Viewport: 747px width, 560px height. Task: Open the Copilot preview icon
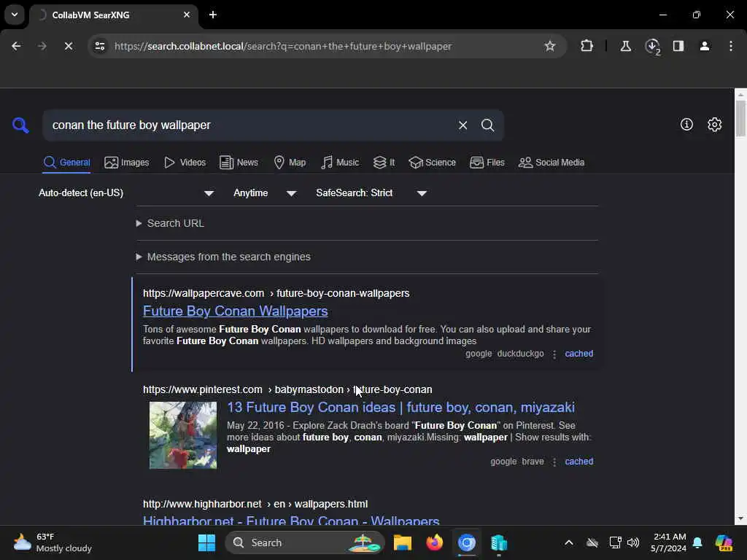coord(724,542)
